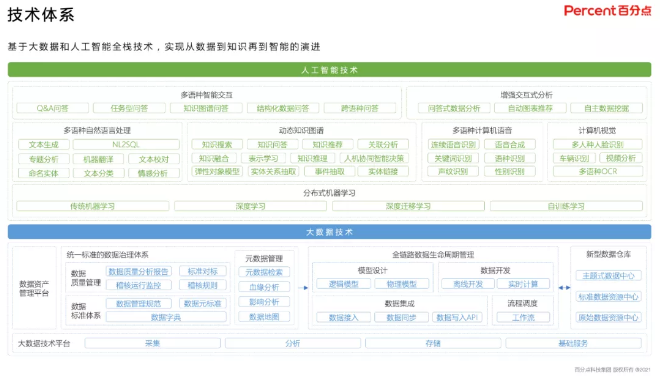The image size is (663, 378).
Task: Select the 问答式数据分析 box
Action: coord(454,108)
